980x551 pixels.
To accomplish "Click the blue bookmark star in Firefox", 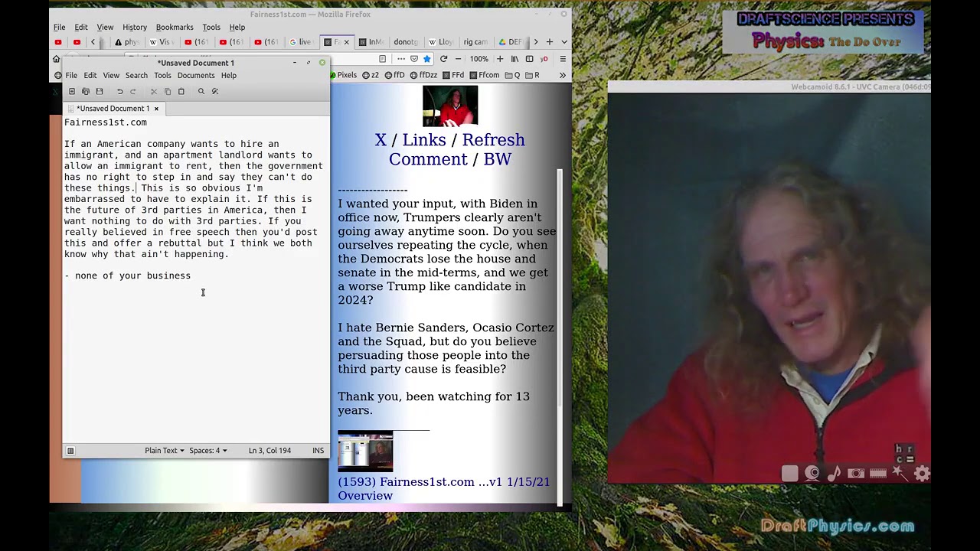I will click(427, 59).
